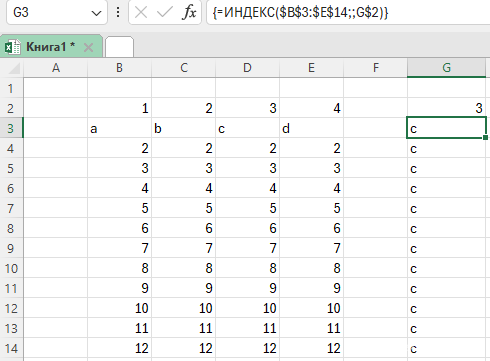Click cell C6 containing 4
This screenshot has height=361, width=490.
coord(184,188)
